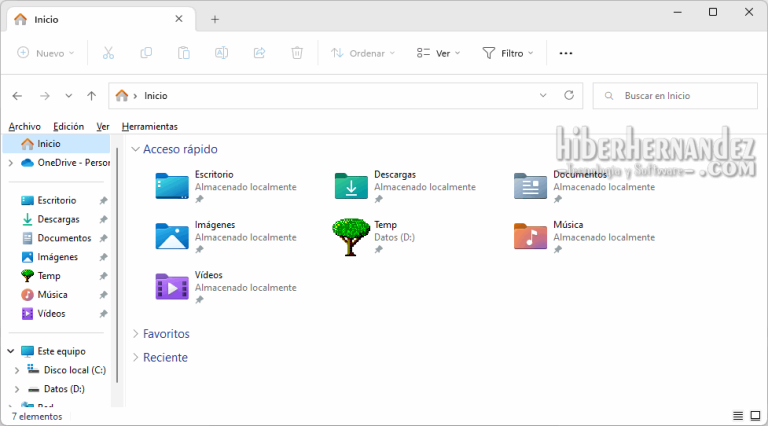This screenshot has height=426, width=768.
Task: Click the Share icon in toolbar
Action: 259,53
